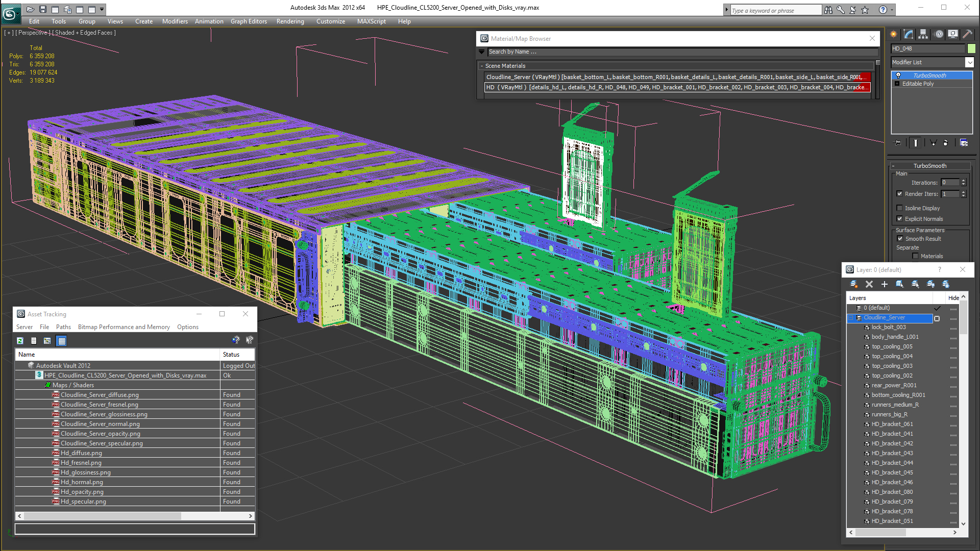The height and width of the screenshot is (551, 980).
Task: Click the binoculars search icon
Action: coord(828,10)
